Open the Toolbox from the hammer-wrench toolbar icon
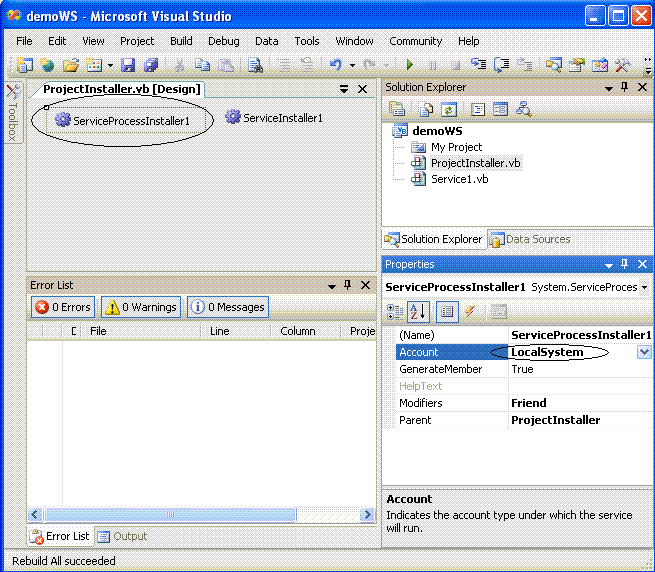 point(622,65)
